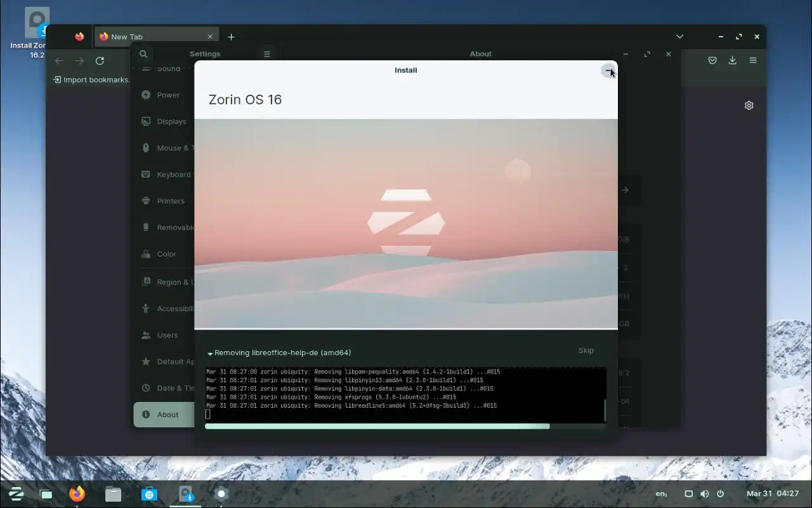
Task: Click the Date & Time clock icon
Action: click(x=146, y=388)
